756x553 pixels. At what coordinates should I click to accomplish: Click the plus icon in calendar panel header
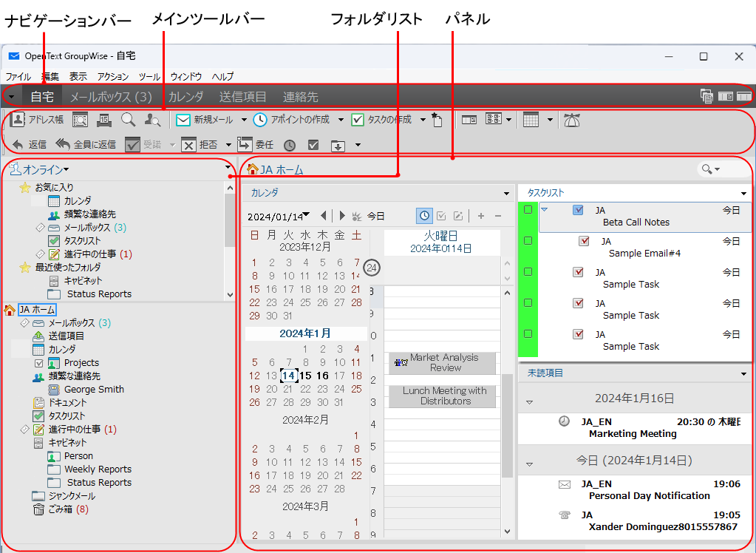pos(480,216)
